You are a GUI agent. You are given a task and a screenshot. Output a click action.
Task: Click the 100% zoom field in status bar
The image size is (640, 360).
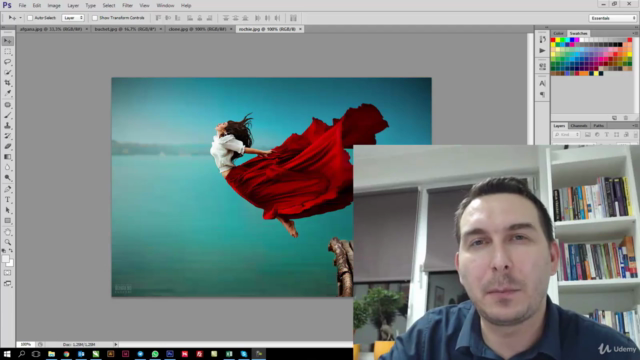26,344
